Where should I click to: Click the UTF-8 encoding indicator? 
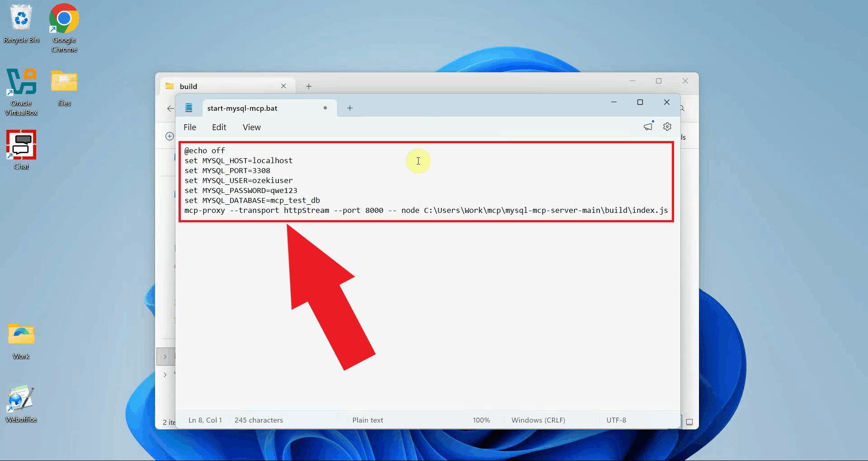pyautogui.click(x=616, y=420)
